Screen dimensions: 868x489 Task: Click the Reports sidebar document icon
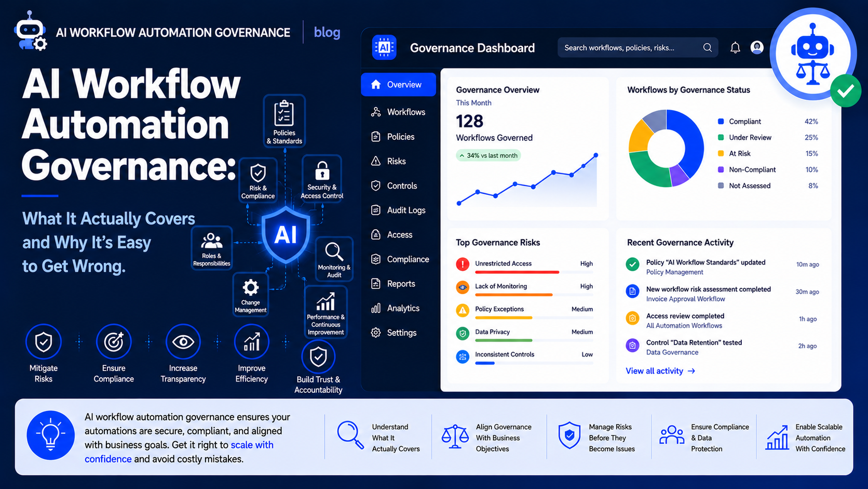click(376, 283)
